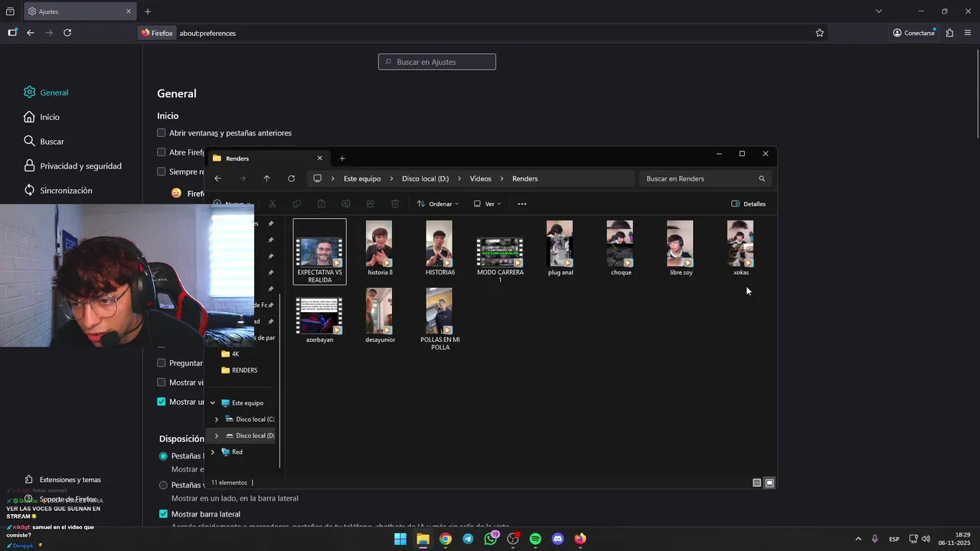Click the copy icon in Explorer toolbar
The width and height of the screenshot is (980, 551).
coord(297,204)
